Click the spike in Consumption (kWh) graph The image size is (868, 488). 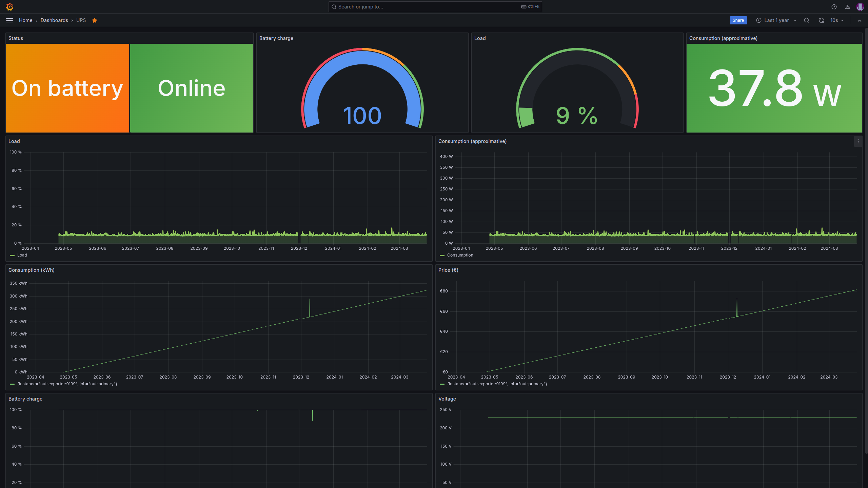[x=310, y=308]
